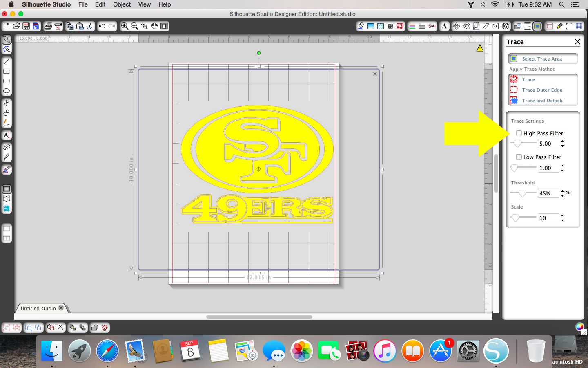Click the Fit to Window icon
This screenshot has height=368, width=588.
(164, 26)
